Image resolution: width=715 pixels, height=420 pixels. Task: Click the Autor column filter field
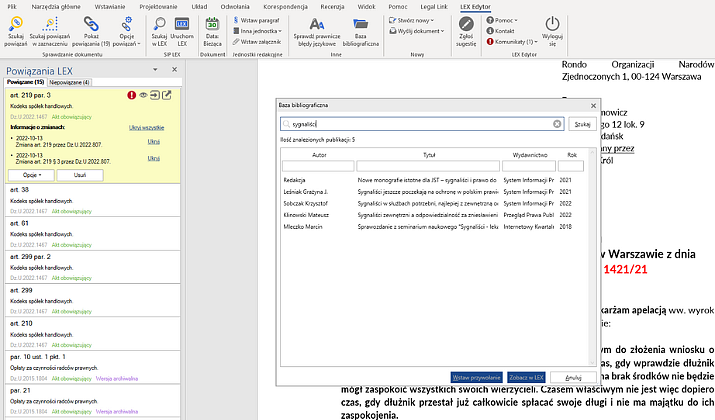click(316, 166)
